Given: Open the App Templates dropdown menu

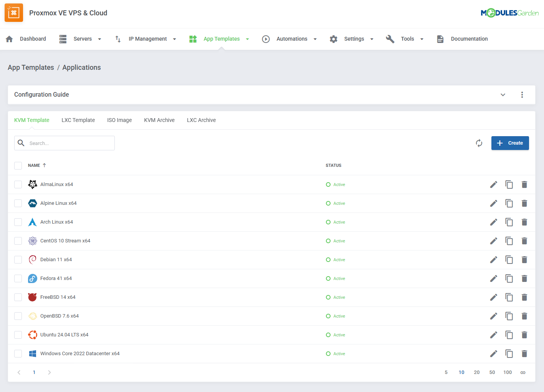Looking at the screenshot, I should tap(220, 39).
